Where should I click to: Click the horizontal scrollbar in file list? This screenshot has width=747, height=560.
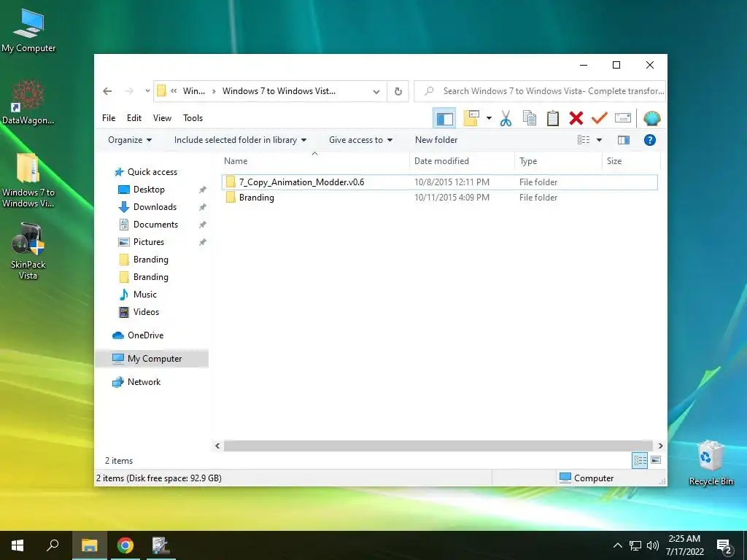pyautogui.click(x=438, y=446)
